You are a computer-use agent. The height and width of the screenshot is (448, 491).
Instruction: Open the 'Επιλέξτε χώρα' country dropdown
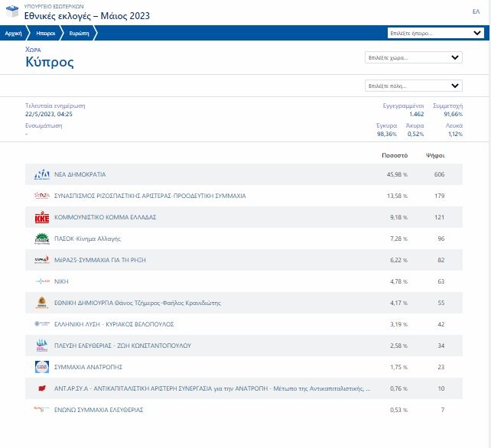(414, 57)
